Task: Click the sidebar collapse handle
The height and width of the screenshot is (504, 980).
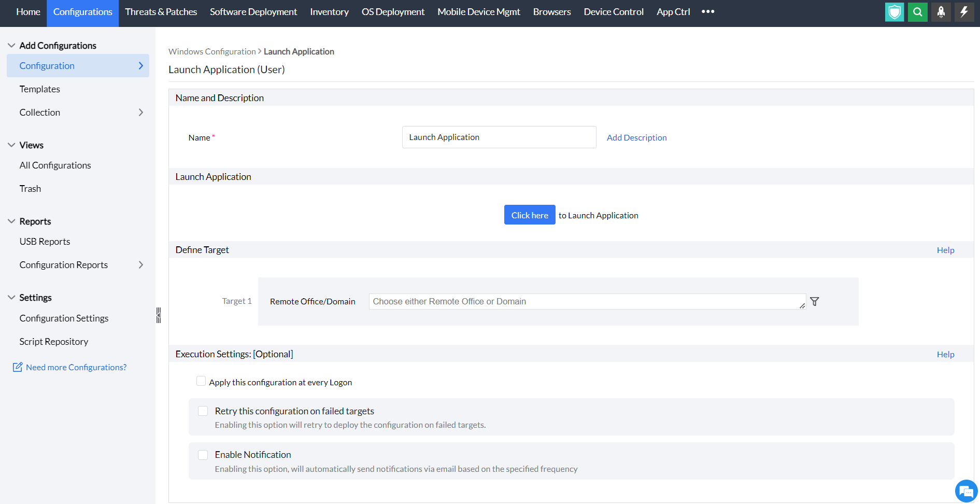Action: coord(159,315)
